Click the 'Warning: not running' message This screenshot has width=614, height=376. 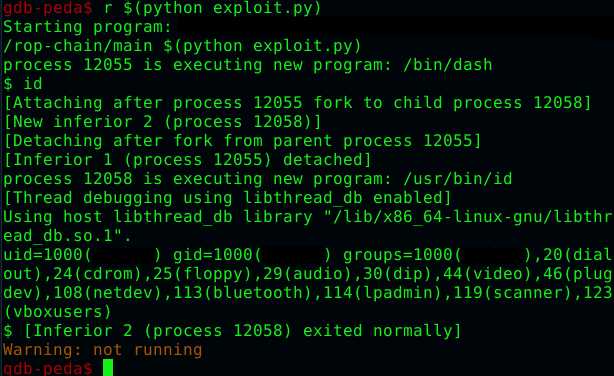point(103,350)
